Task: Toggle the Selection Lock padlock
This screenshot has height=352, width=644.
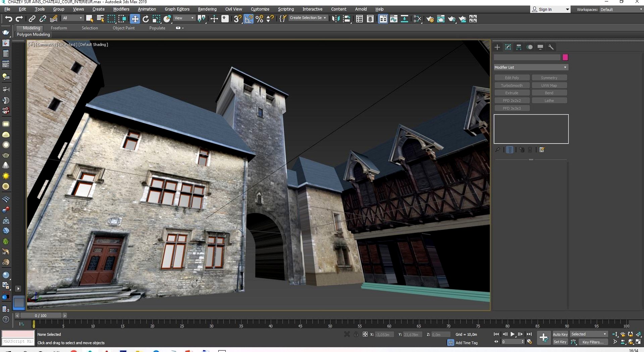Action: click(356, 334)
